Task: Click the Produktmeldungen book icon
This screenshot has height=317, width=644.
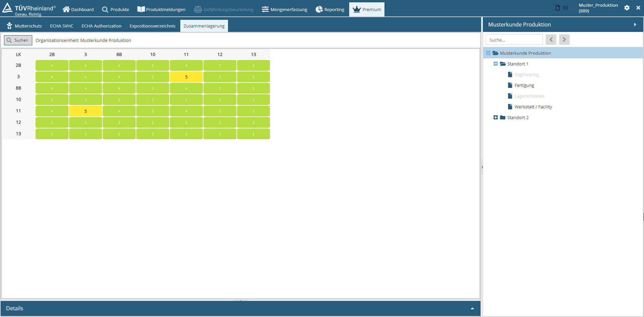Action: click(x=141, y=9)
